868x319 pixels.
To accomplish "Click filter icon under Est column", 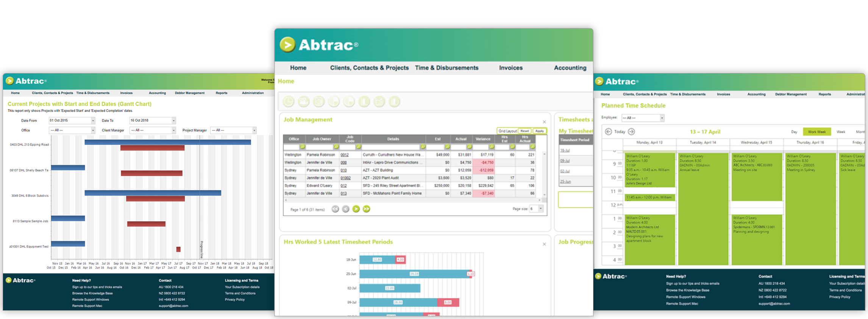I will click(x=447, y=147).
